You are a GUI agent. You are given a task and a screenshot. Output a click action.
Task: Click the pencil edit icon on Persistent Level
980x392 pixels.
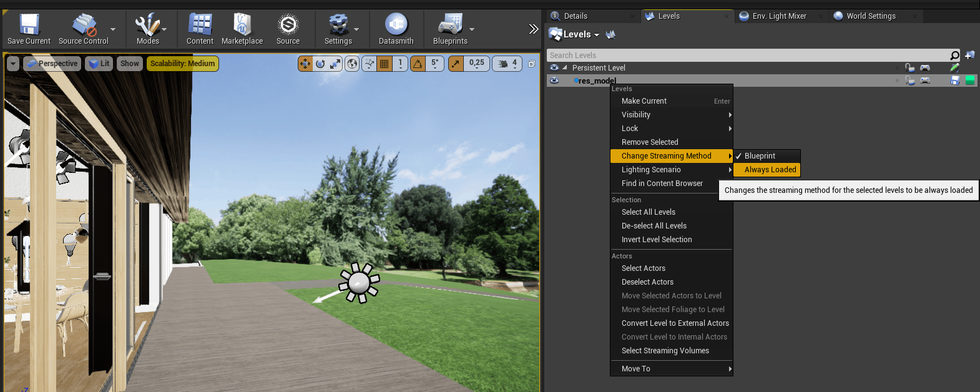954,67
